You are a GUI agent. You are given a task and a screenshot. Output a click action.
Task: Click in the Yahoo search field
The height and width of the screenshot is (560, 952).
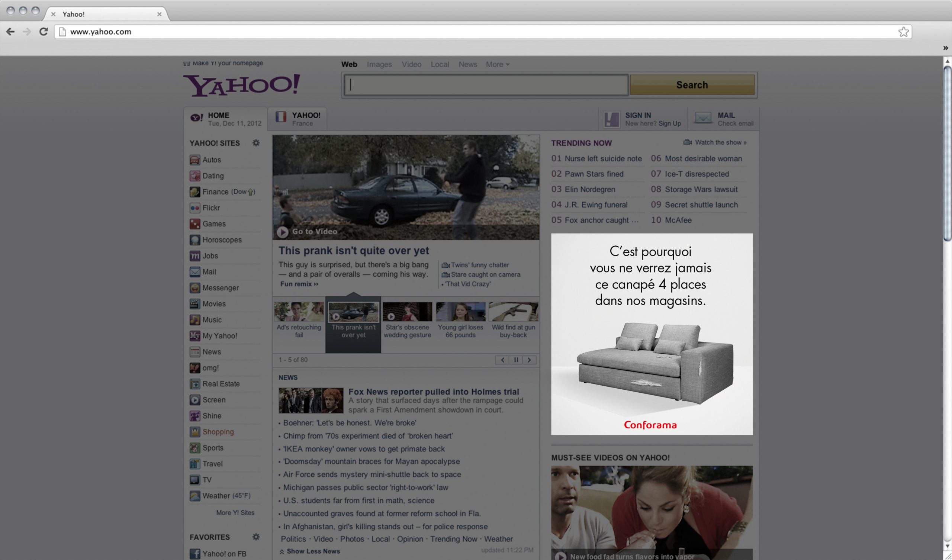point(486,85)
